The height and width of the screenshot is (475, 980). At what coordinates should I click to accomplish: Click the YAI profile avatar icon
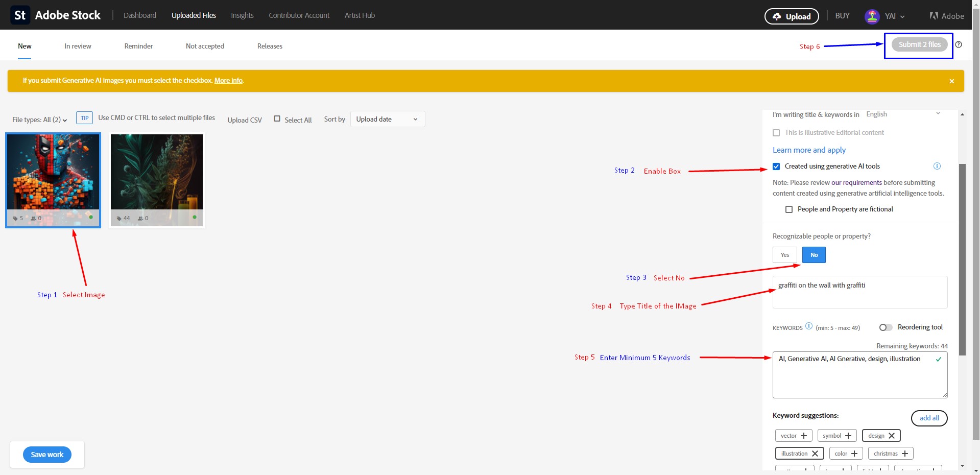(x=871, y=16)
